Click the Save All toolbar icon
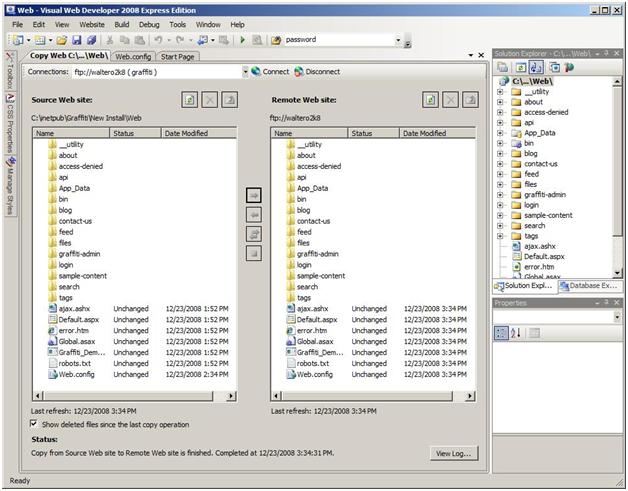 coord(91,40)
